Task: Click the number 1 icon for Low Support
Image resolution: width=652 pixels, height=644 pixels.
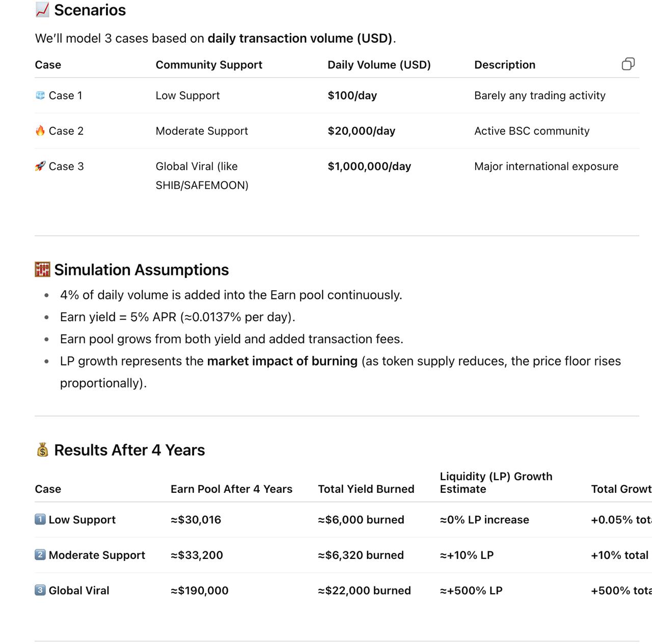Action: (x=40, y=519)
